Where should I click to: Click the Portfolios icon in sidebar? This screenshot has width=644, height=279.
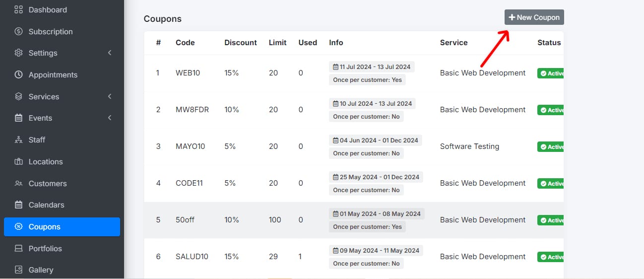coord(19,249)
